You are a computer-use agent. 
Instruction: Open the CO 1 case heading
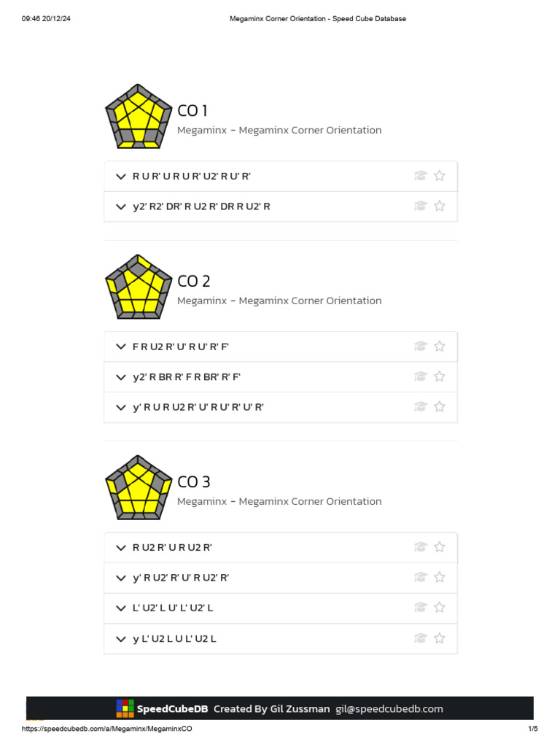tap(192, 111)
